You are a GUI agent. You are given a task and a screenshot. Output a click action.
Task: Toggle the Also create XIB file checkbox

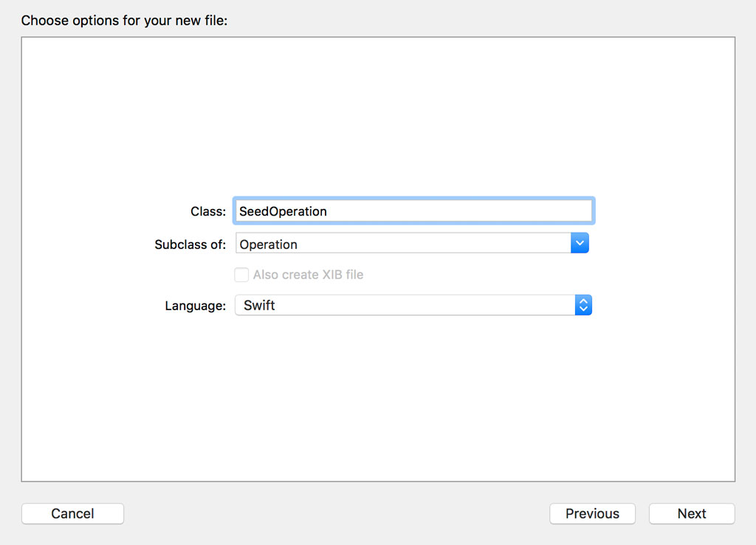click(241, 274)
